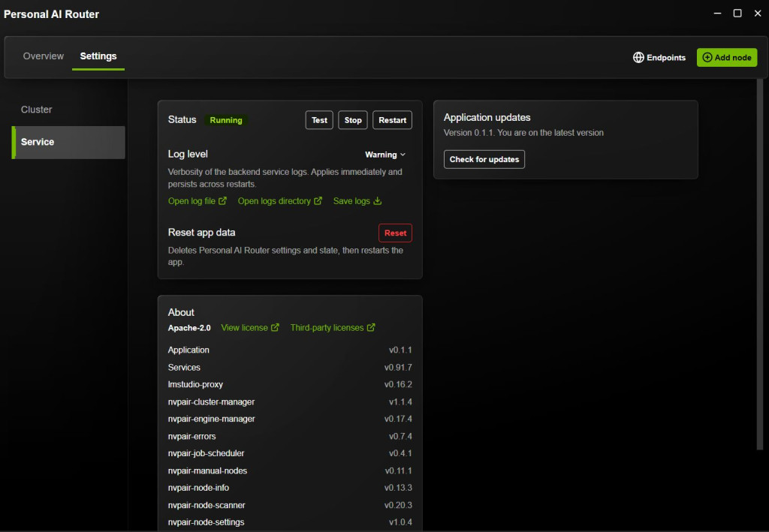Screen dimensions: 769x532
Task: Click the Apache-2.0 license label
Action: [189, 328]
